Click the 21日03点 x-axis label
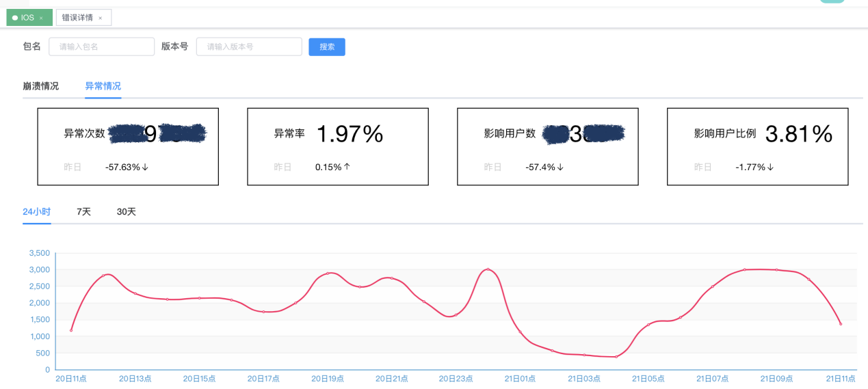 pyautogui.click(x=584, y=379)
